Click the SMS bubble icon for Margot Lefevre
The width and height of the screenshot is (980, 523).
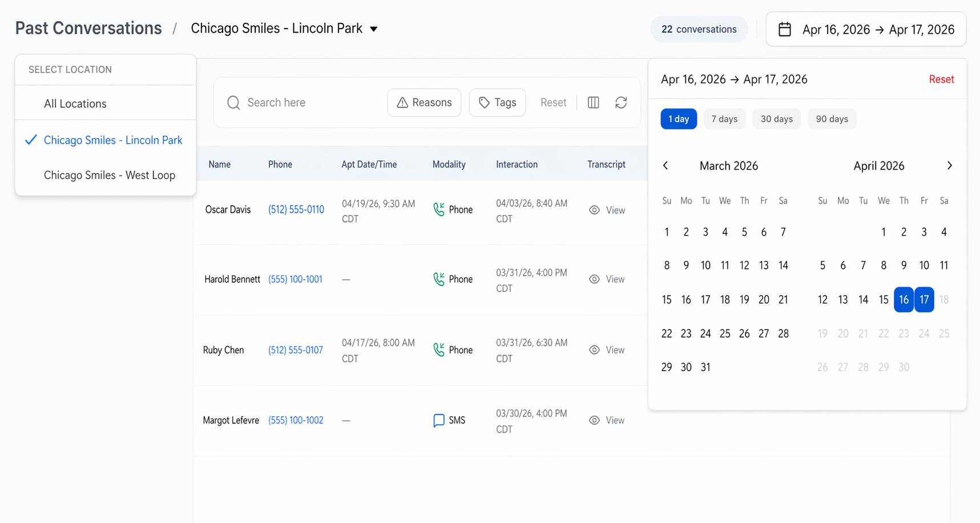click(438, 420)
